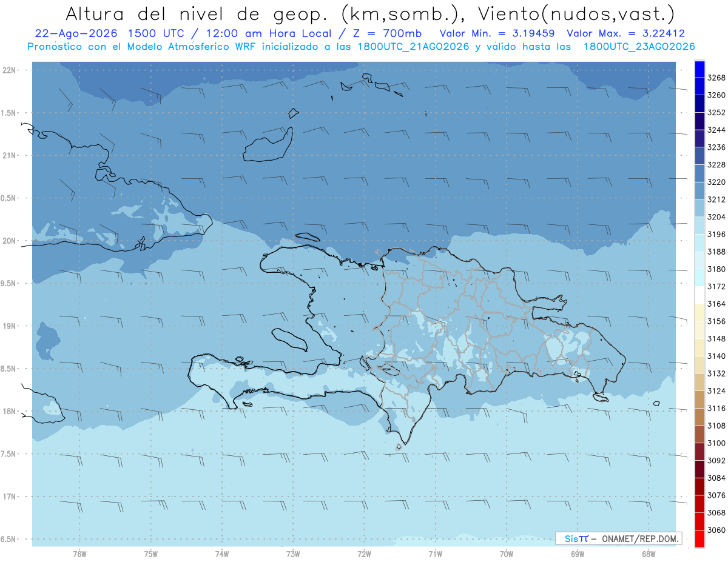The width and height of the screenshot is (728, 562).
Task: Click legend swatch between 3212 and 3204
Action: 699,208
